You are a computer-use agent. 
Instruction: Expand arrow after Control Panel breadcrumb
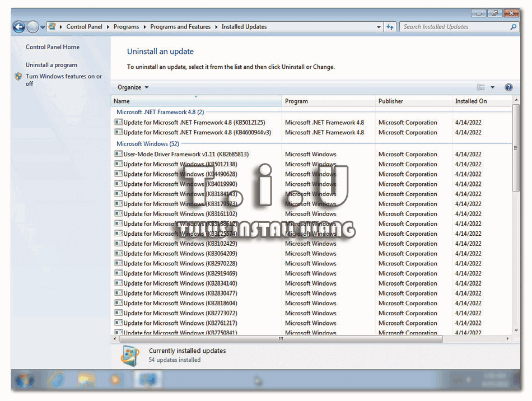pos(108,27)
